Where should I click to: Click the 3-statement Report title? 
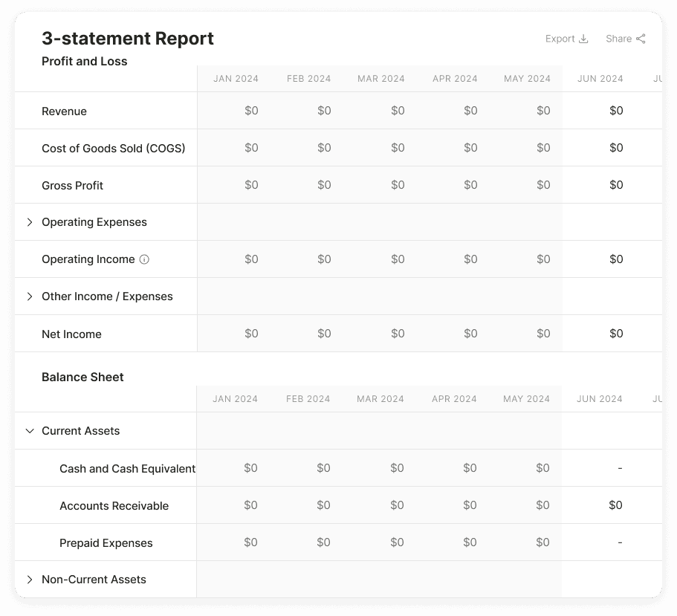(127, 39)
